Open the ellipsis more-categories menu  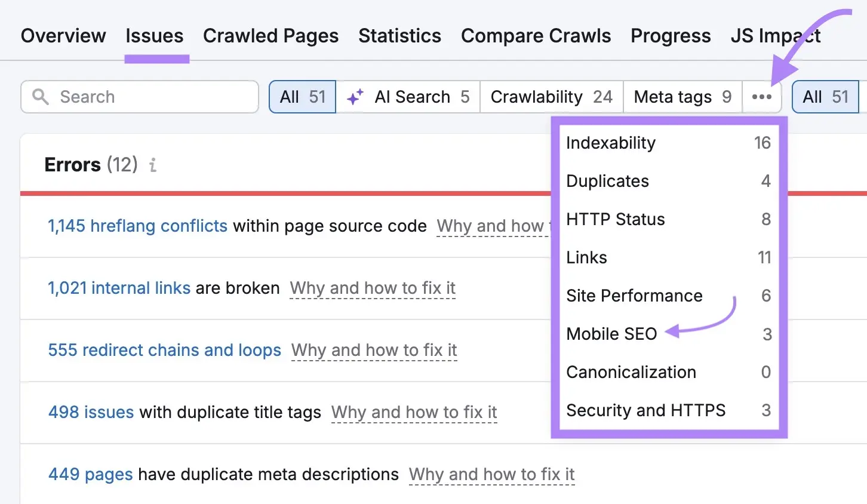(x=762, y=96)
